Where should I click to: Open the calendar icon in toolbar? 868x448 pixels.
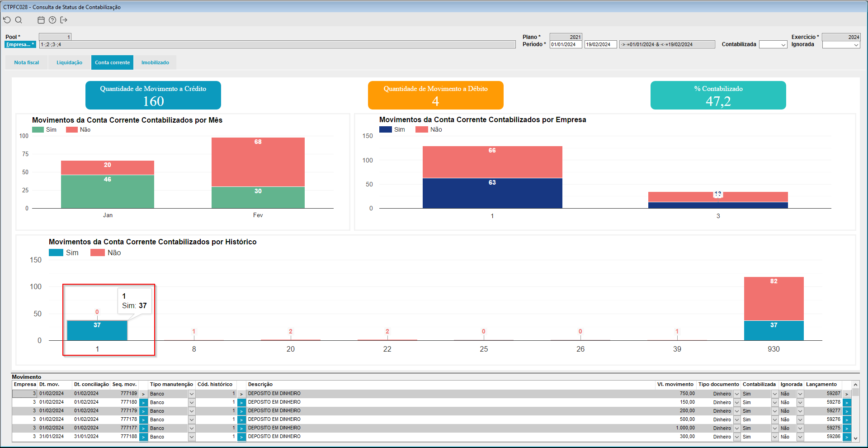pos(41,20)
